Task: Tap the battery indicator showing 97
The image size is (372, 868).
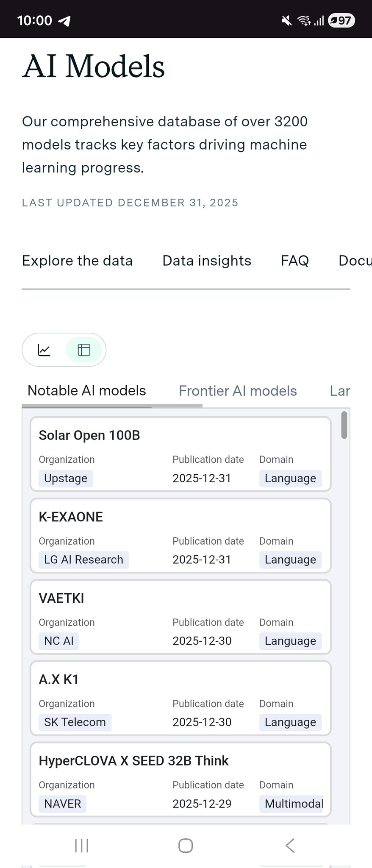Action: 341,20
